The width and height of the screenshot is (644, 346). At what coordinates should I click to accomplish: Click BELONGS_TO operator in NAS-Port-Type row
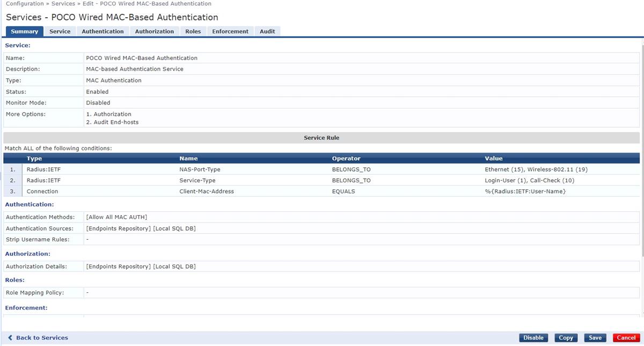click(352, 170)
